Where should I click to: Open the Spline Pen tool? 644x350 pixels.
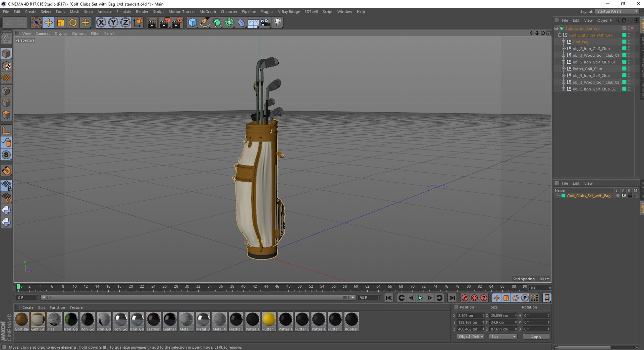point(205,22)
